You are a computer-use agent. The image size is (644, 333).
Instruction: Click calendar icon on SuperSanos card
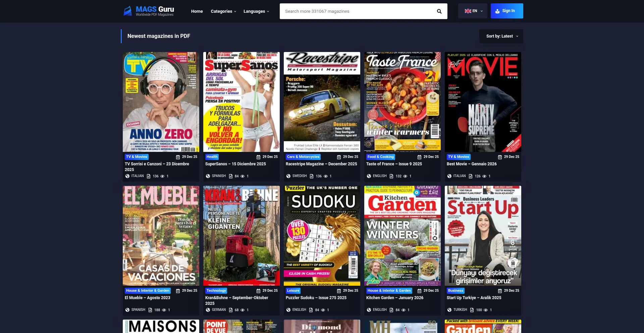click(258, 157)
